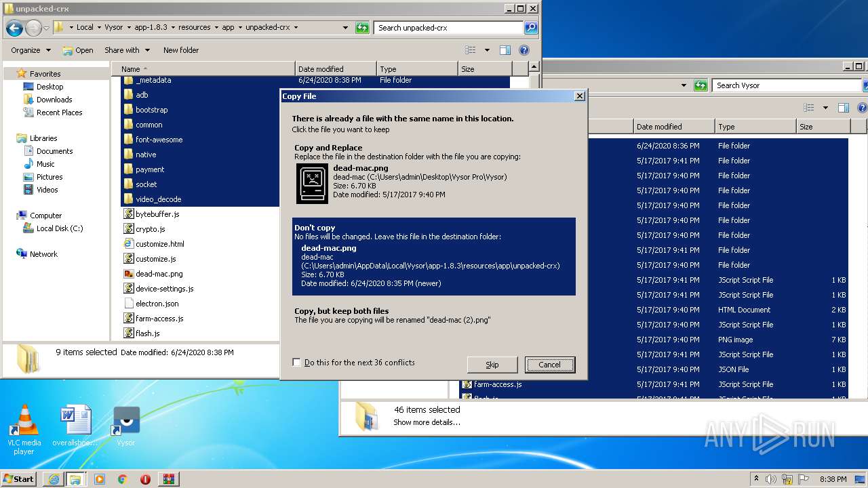Change view icon in unpacked-crx window
Viewport: 868px width, 488px height.
coord(471,50)
